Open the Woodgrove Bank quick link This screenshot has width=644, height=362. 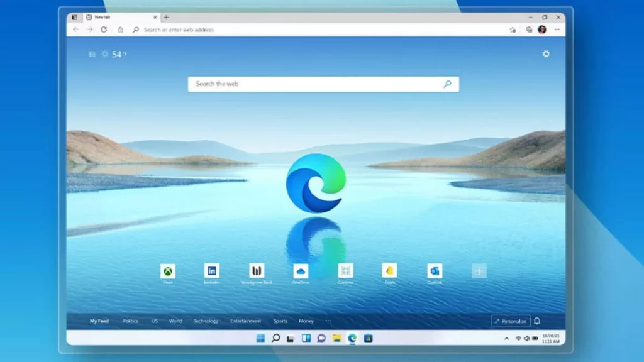click(x=256, y=271)
